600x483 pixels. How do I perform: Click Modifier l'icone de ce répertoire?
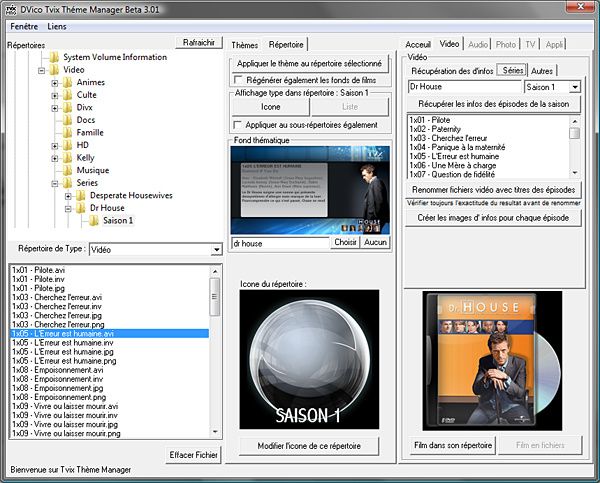coord(309,446)
